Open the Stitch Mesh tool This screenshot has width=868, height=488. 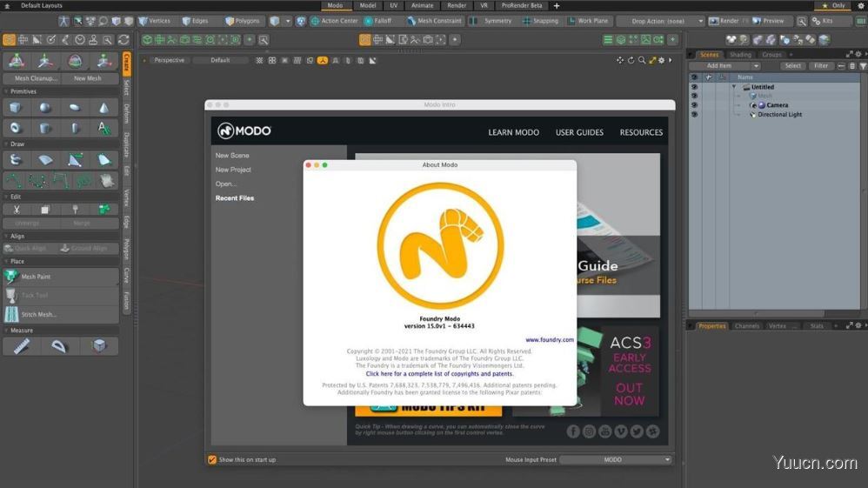click(x=61, y=314)
